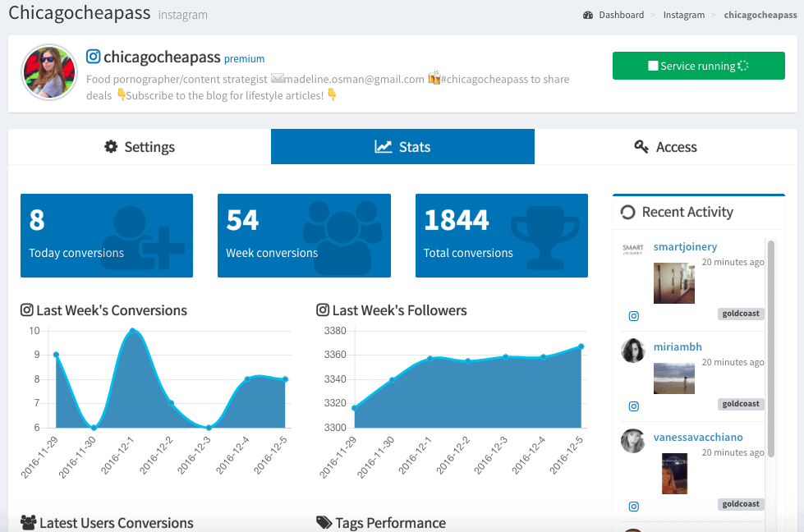Click the Last Week's Conversions heading
The image size is (804, 532).
112,310
